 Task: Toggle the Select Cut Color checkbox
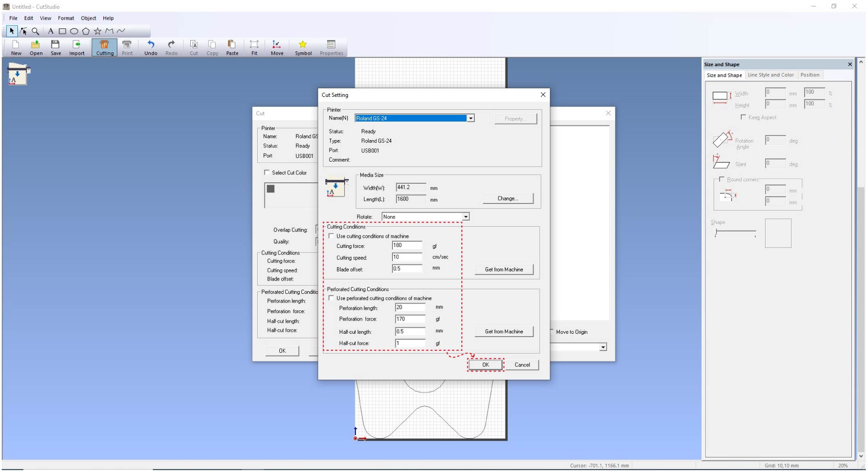click(x=267, y=173)
